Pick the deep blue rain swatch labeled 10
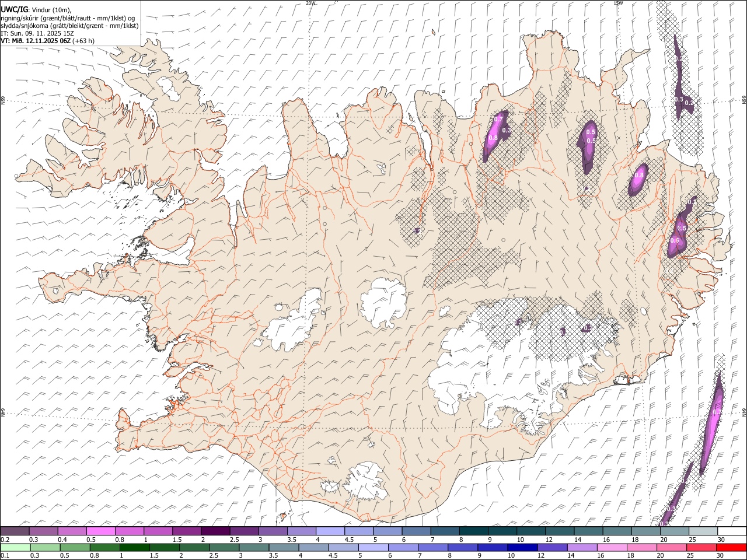 522,547
